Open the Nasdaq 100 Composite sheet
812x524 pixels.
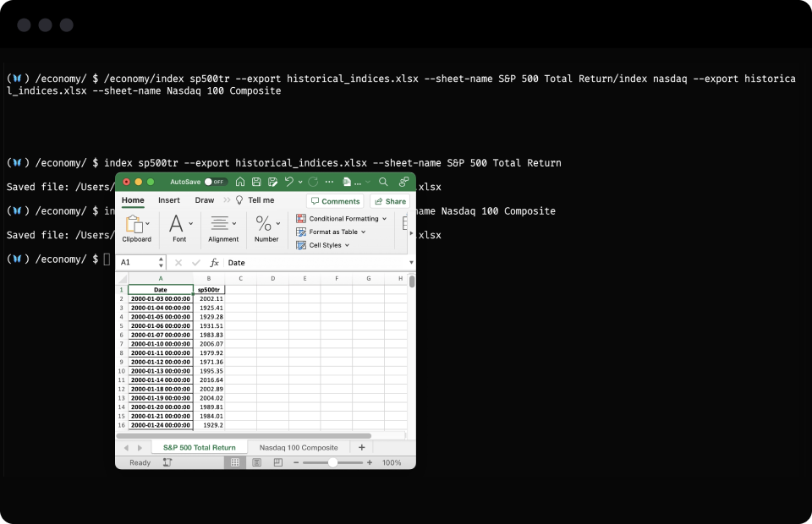pos(299,446)
